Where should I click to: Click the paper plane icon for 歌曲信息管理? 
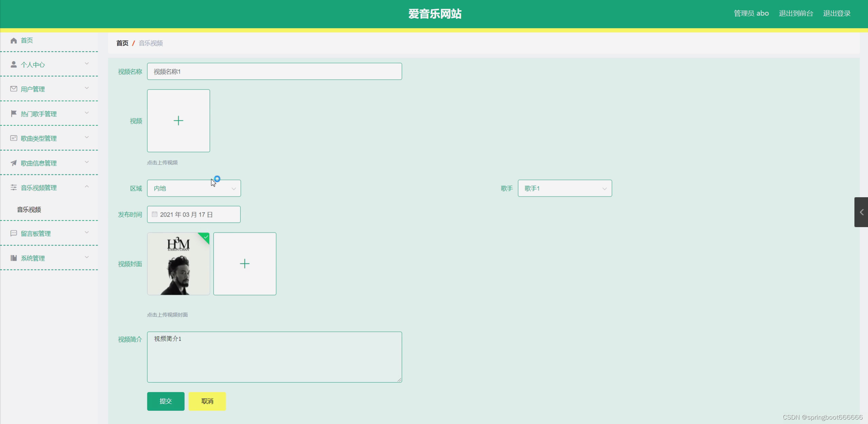click(x=14, y=163)
